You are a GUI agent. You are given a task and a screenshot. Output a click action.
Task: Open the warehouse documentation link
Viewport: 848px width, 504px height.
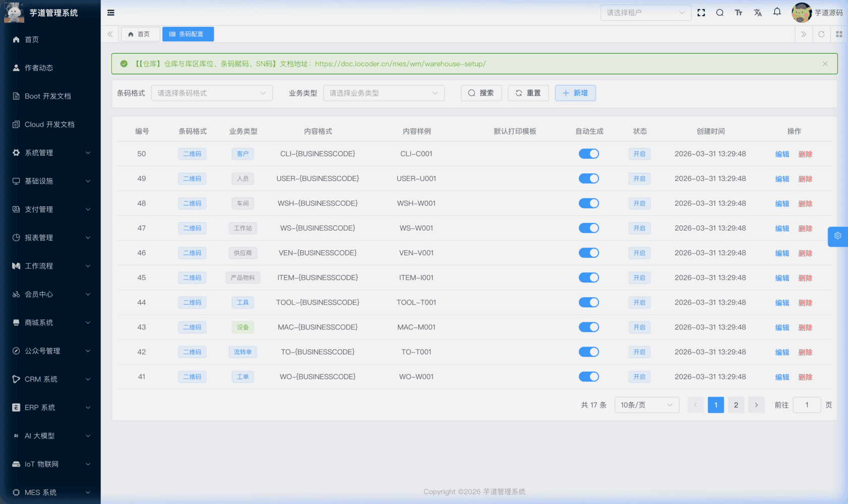(x=400, y=64)
